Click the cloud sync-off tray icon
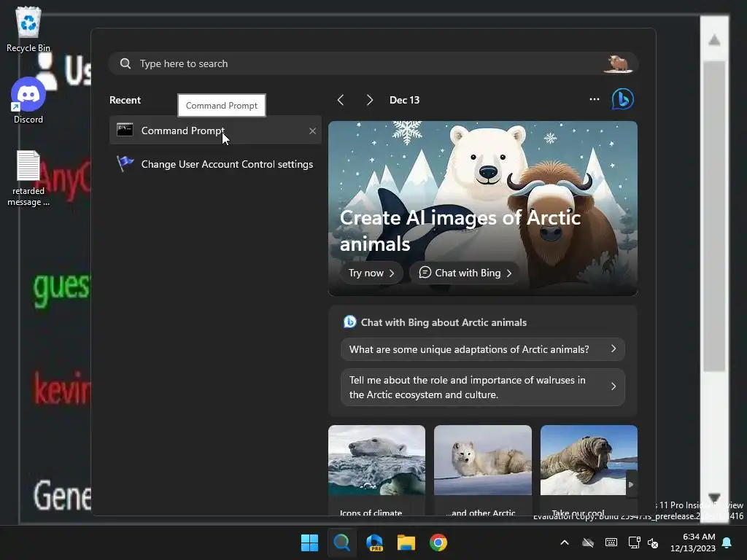The image size is (747, 560). pos(588,542)
